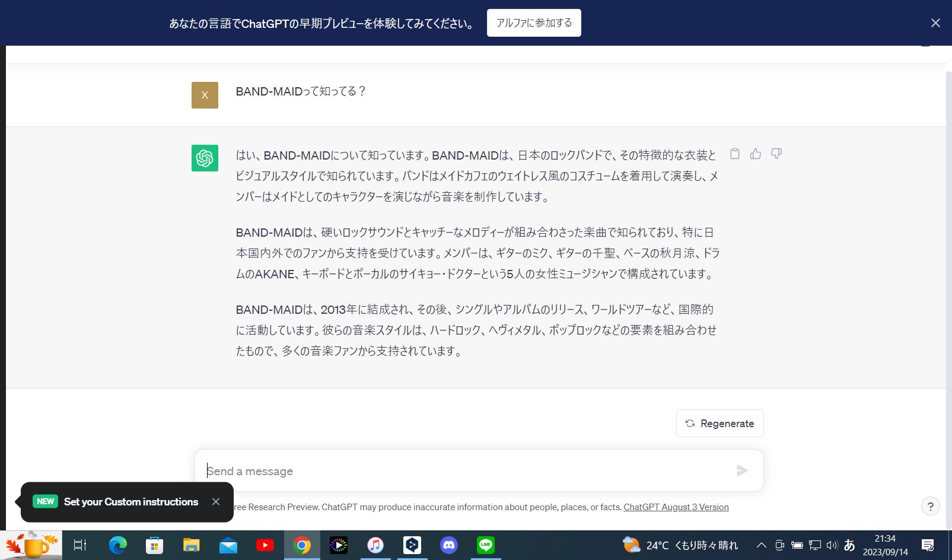Click the battery status icon
952x560 pixels.
797,545
